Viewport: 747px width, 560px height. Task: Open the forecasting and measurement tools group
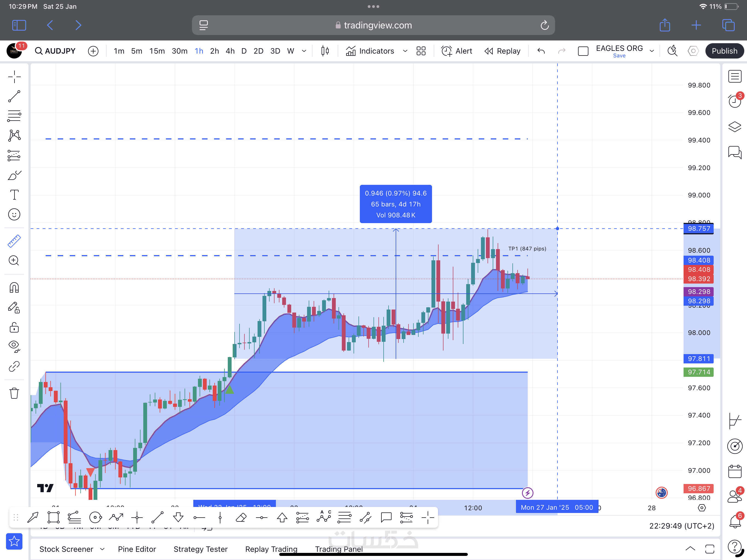[14, 155]
